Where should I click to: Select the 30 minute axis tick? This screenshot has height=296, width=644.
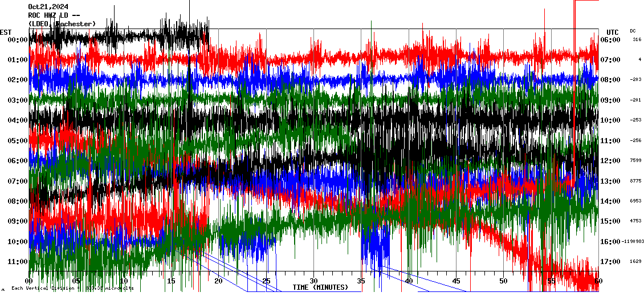(x=313, y=281)
